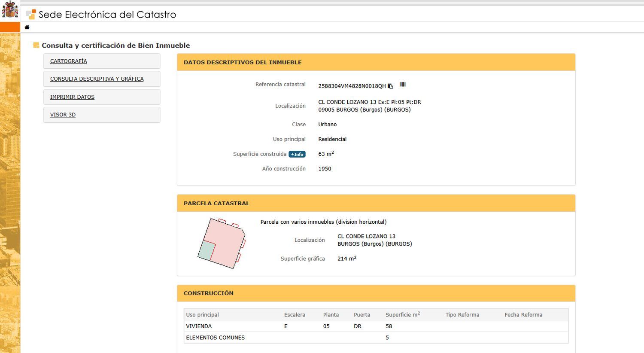The height and width of the screenshot is (353, 644).
Task: Select cadastral reference 2588304VM4828N0018QH text
Action: (x=352, y=86)
